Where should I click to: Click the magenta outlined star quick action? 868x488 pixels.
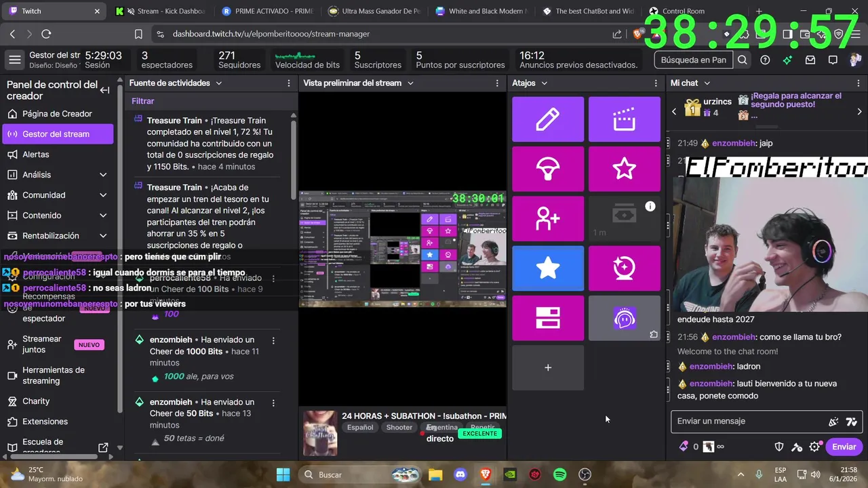624,169
